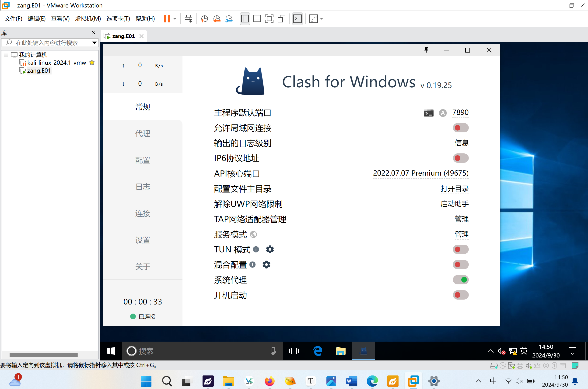Open the dropdown arrow next to pause button

tap(175, 19)
